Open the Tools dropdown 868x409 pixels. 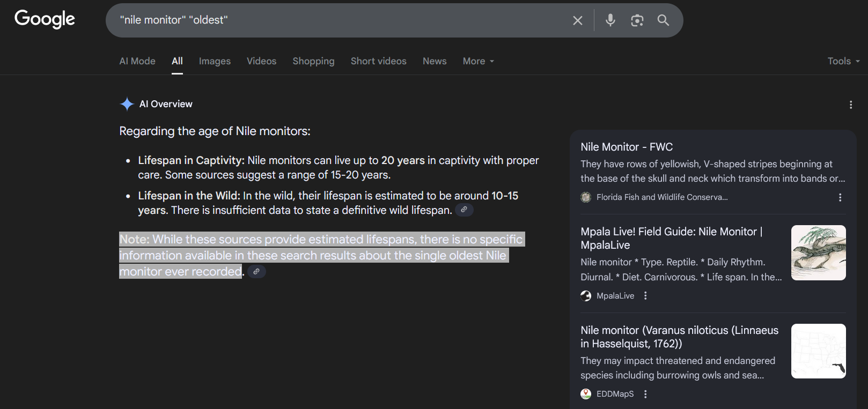click(843, 61)
